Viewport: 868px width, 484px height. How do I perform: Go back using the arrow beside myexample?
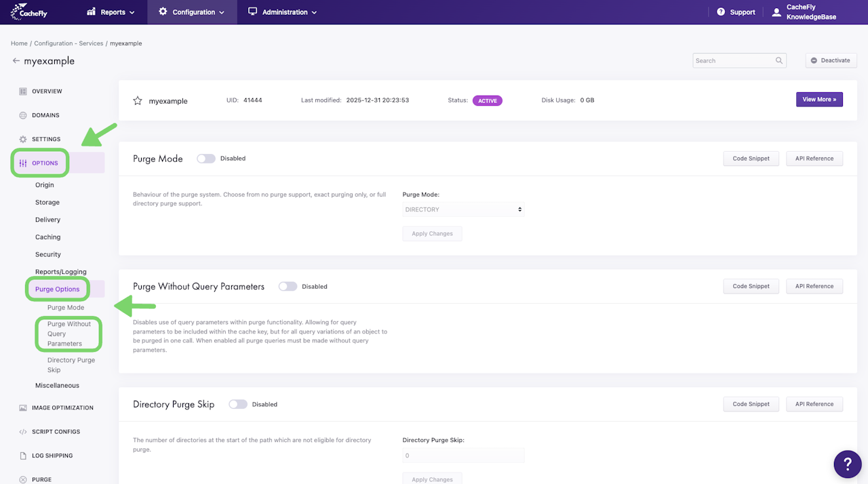tap(16, 61)
